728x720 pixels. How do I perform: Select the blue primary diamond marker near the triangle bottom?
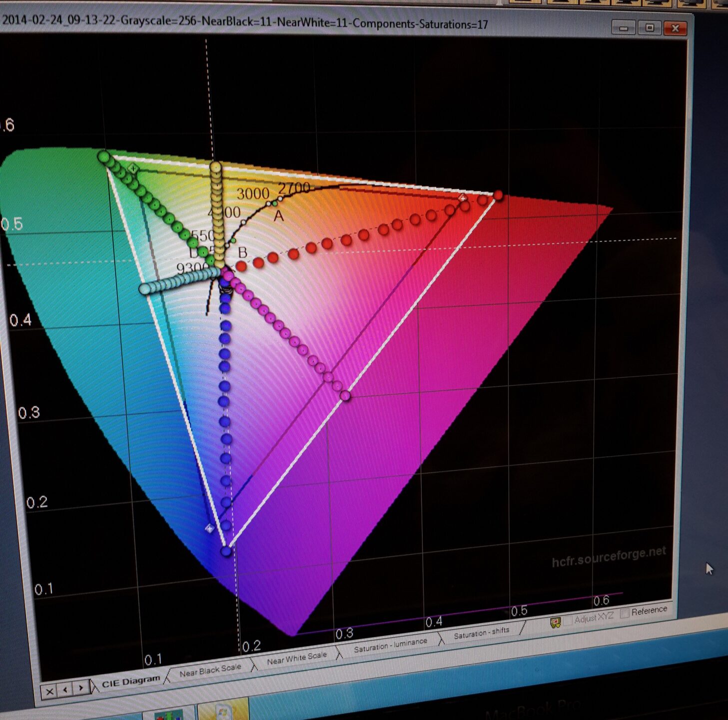coord(210,528)
